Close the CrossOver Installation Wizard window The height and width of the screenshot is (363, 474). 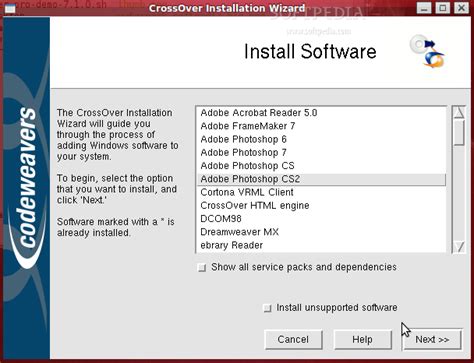click(461, 8)
